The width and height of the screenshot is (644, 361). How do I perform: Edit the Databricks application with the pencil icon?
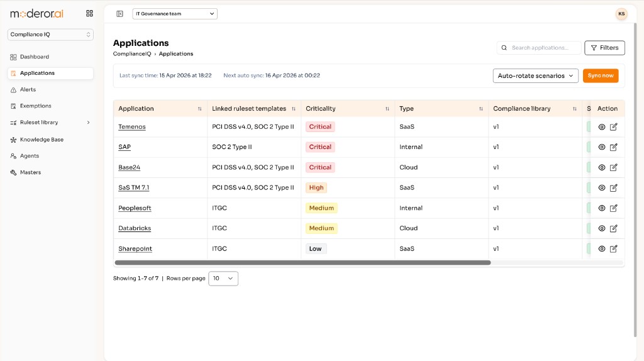(614, 228)
